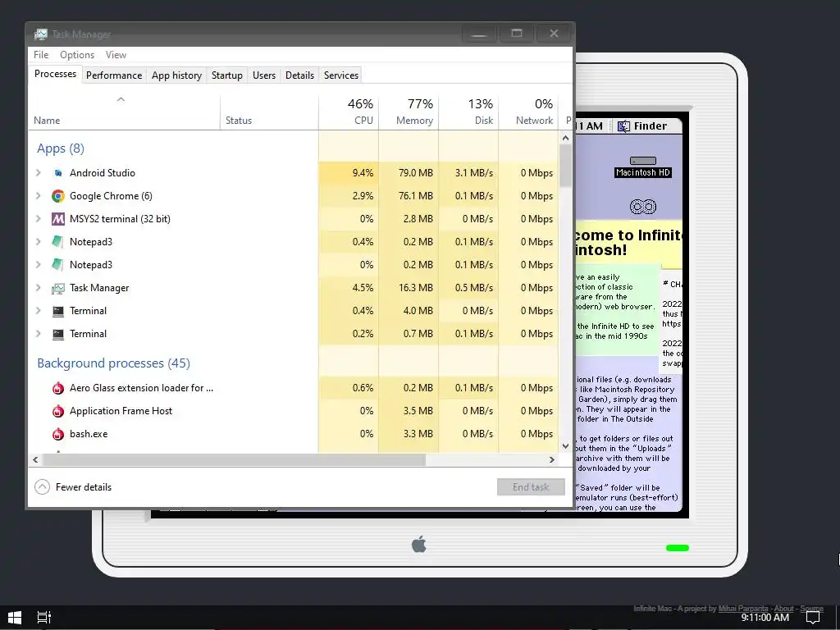Switch to the App history tab
The width and height of the screenshot is (840, 630).
click(177, 75)
